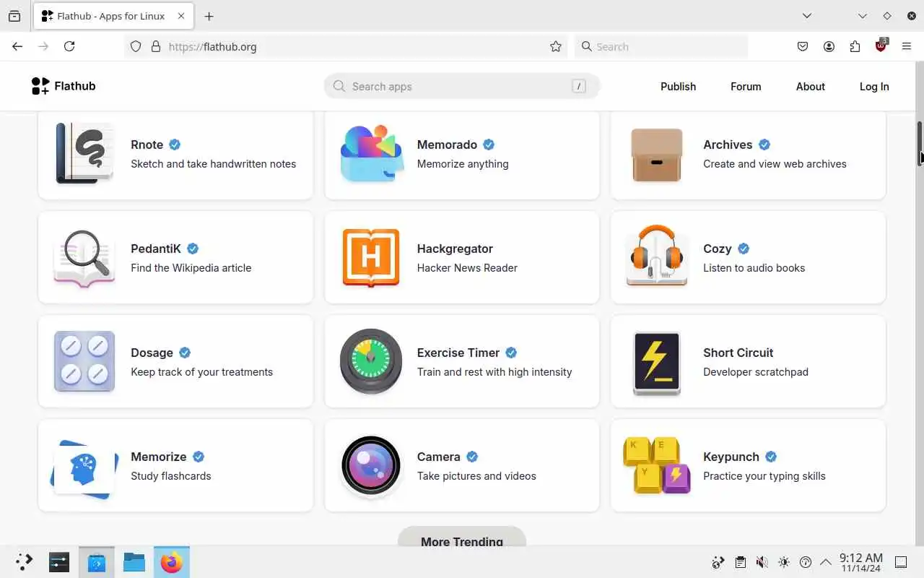
Task: Open the Firefox account icon
Action: pyautogui.click(x=829, y=46)
